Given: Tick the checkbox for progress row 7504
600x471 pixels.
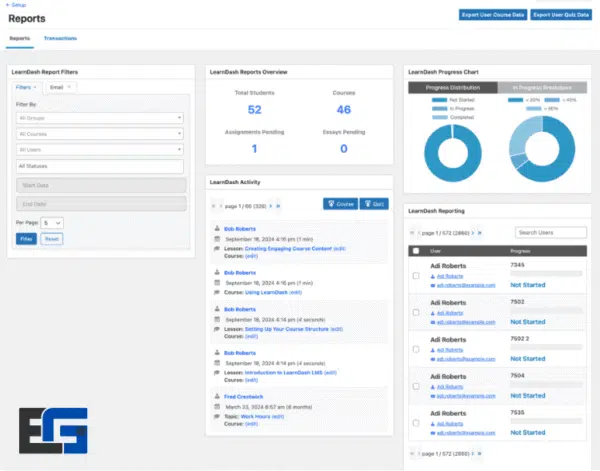Looking at the screenshot, I should click(416, 386).
